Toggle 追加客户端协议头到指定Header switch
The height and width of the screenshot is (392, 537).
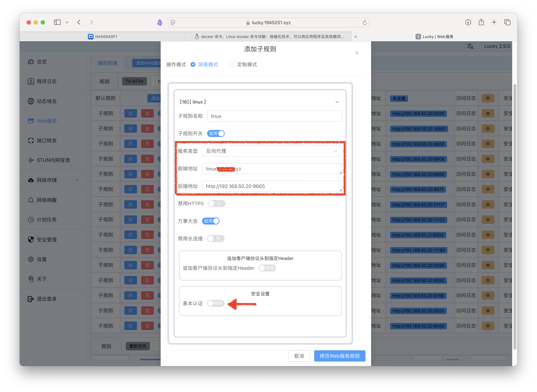point(267,268)
